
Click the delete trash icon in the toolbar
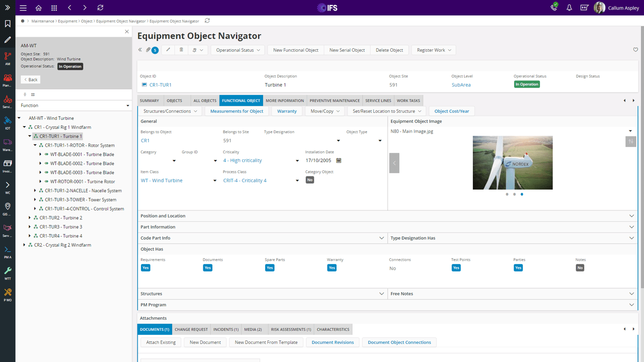click(181, 50)
